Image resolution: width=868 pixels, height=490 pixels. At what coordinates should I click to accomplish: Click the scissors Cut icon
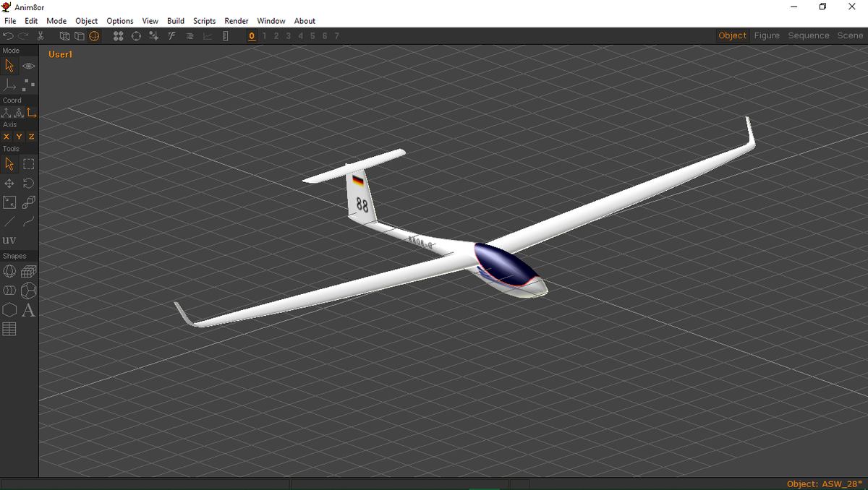[41, 36]
